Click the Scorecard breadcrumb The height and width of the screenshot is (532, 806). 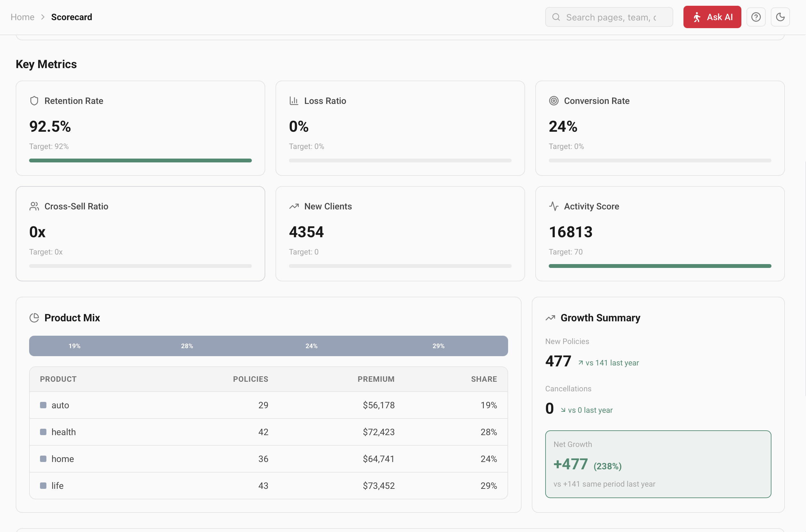coord(72,17)
